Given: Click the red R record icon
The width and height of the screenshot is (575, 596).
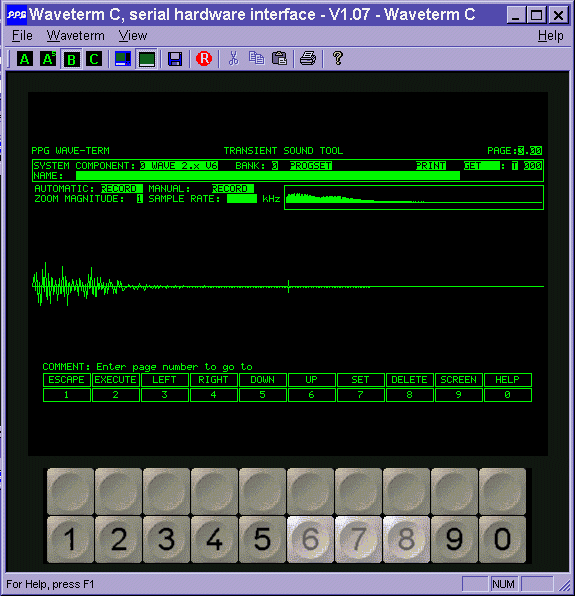Looking at the screenshot, I should pyautogui.click(x=204, y=59).
